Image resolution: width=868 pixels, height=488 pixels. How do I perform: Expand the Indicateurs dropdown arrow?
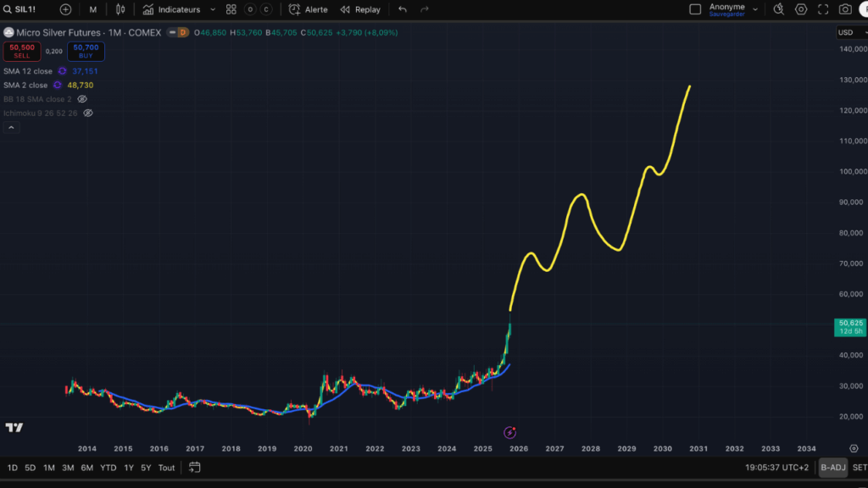(212, 9)
